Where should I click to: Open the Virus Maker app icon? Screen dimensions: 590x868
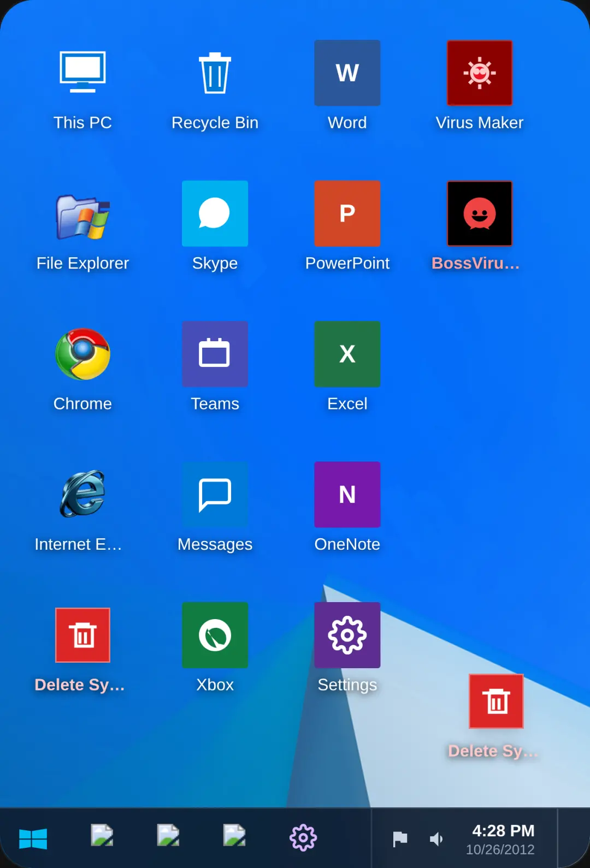pyautogui.click(x=480, y=73)
